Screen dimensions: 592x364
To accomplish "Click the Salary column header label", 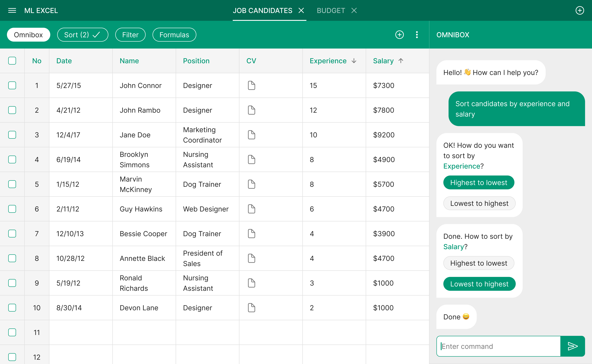I will pos(383,61).
